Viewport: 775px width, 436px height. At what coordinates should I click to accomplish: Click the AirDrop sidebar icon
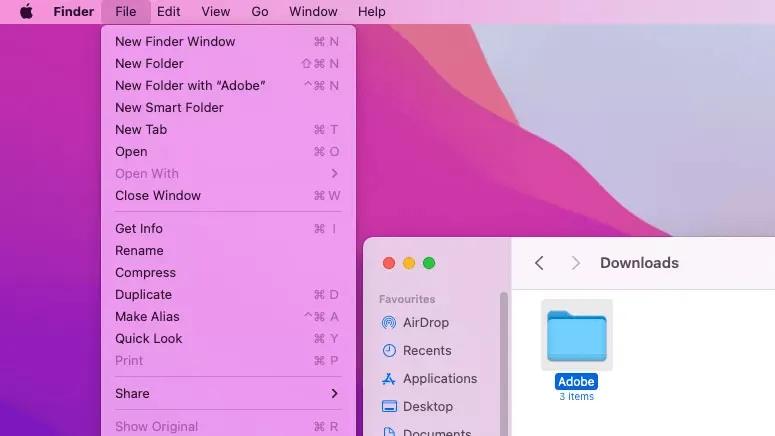(389, 323)
